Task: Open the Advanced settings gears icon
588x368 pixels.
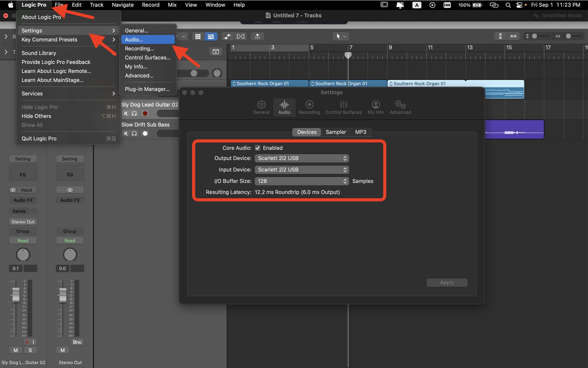Action: 400,107
